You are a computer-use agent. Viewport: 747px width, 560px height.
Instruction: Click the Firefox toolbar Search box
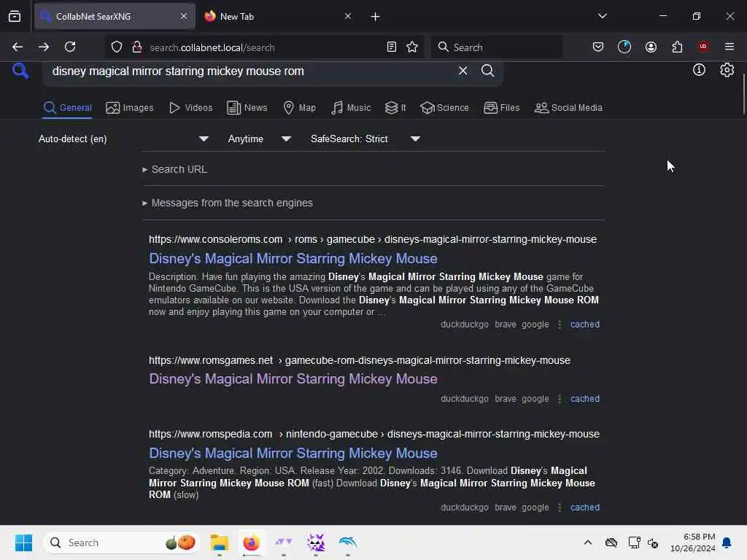497,47
